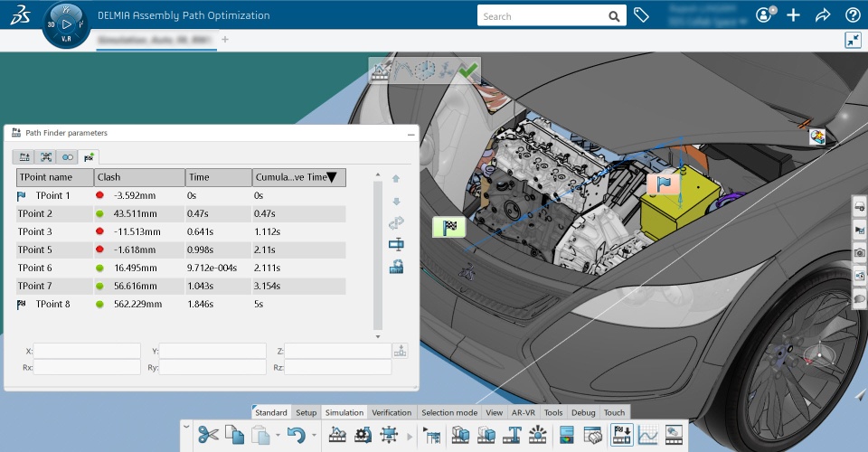Click the move-down arrow beside the TPoint table
The width and height of the screenshot is (868, 452).
tap(396, 202)
